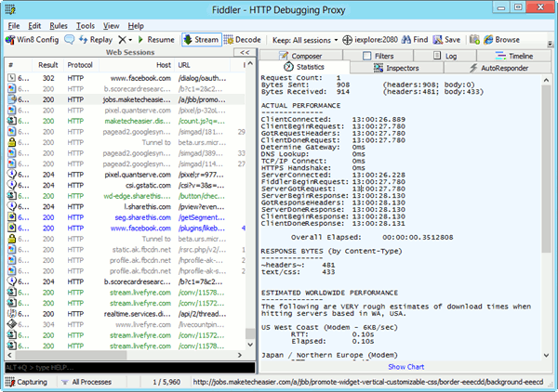
Task: Open Win8 Config tool
Action: [32, 40]
